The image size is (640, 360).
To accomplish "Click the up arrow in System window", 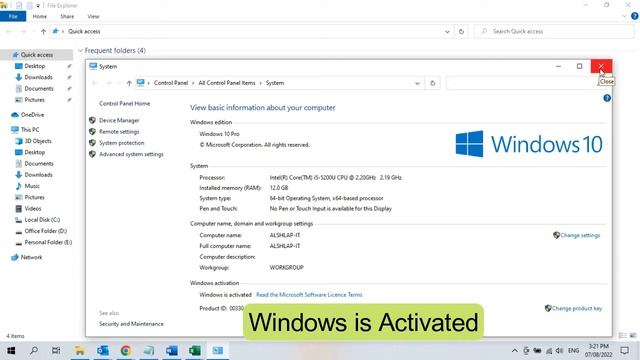I will pyautogui.click(x=129, y=83).
